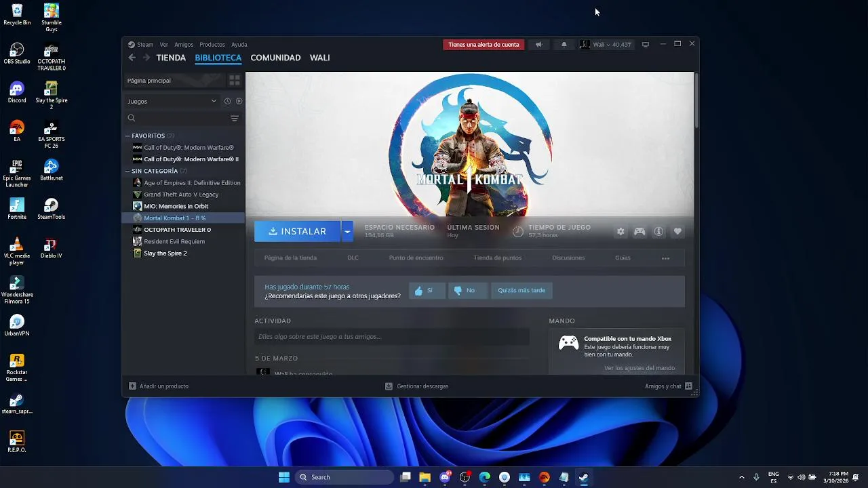Open Steam notifications bell
Viewport: 868px width, 488px height.
564,45
